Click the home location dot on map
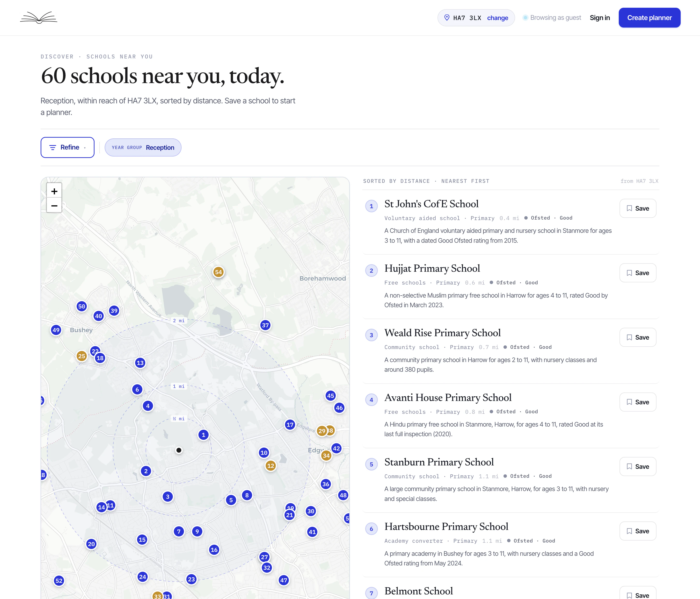Image resolution: width=700 pixels, height=599 pixels. tap(179, 450)
